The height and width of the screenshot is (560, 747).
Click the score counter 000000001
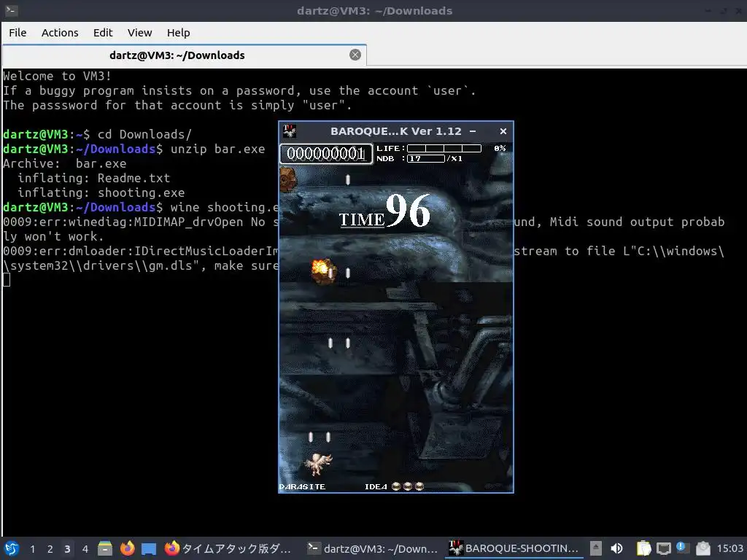click(x=326, y=153)
